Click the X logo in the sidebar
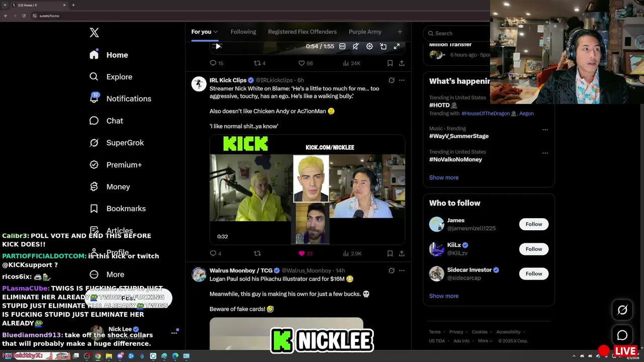Image resolution: width=644 pixels, height=362 pixels. point(94,33)
